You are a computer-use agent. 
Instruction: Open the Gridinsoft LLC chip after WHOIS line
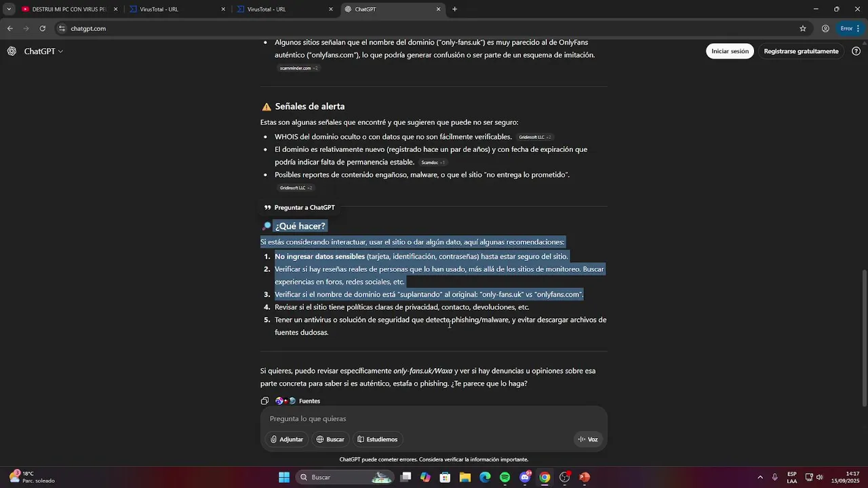[534, 137]
